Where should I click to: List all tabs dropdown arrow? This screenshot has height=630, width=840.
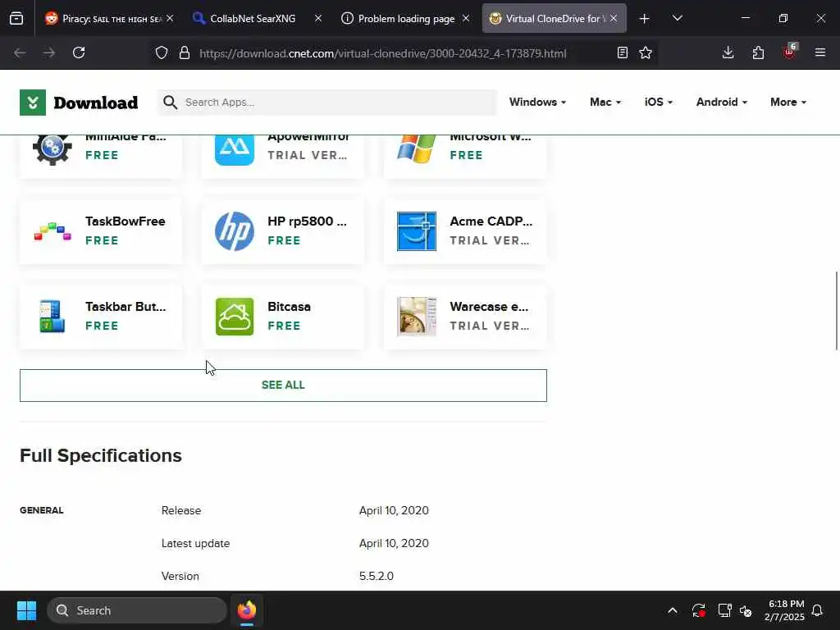tap(677, 18)
